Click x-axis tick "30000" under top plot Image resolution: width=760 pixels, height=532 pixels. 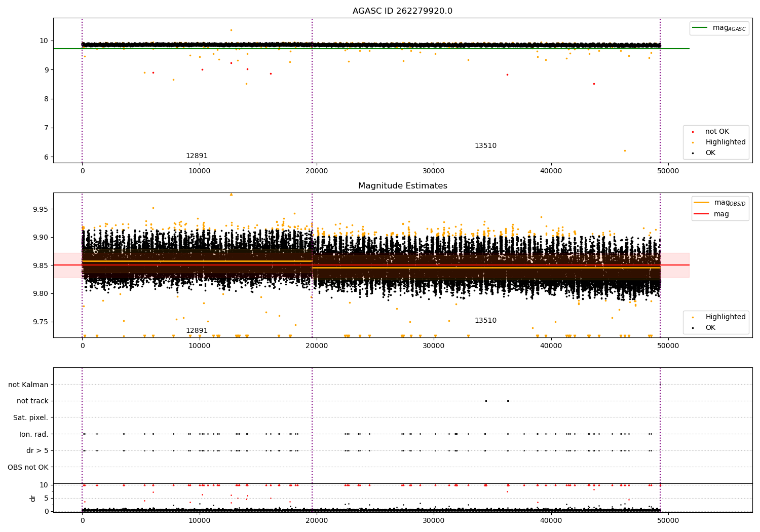[434, 171]
